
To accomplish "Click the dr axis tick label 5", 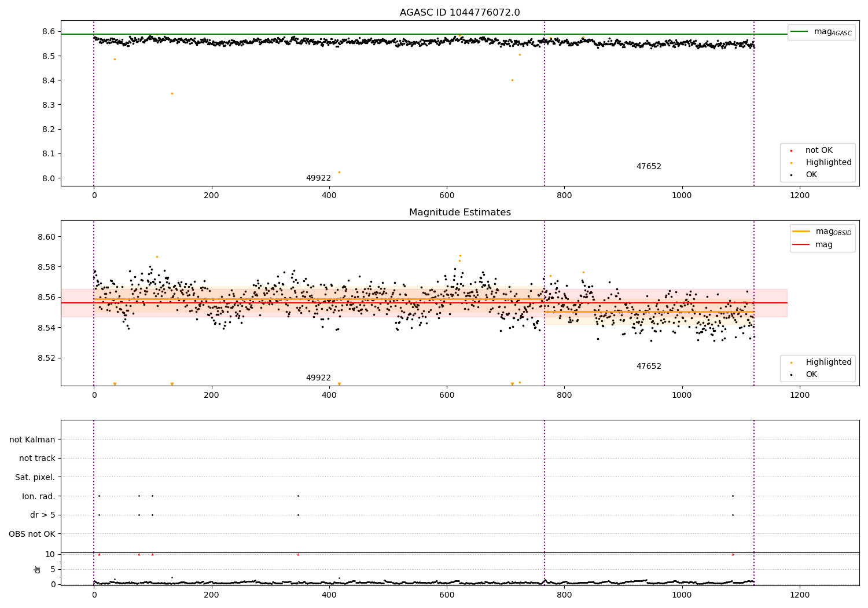I will pyautogui.click(x=53, y=570).
